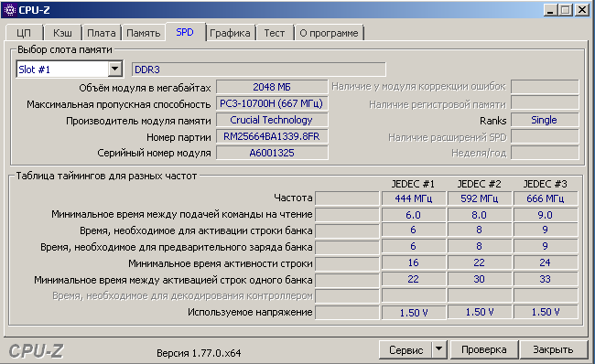This screenshot has width=595, height=364.
Task: Click the JEDEC #1 column header
Action: pos(413,184)
